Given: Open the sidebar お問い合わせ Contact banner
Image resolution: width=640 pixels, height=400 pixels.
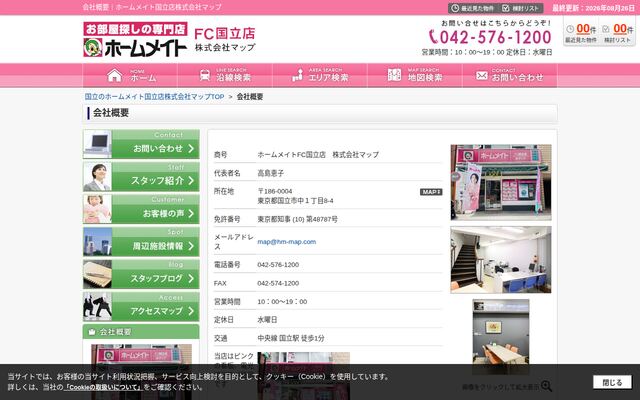Looking at the screenshot, I should point(141,144).
